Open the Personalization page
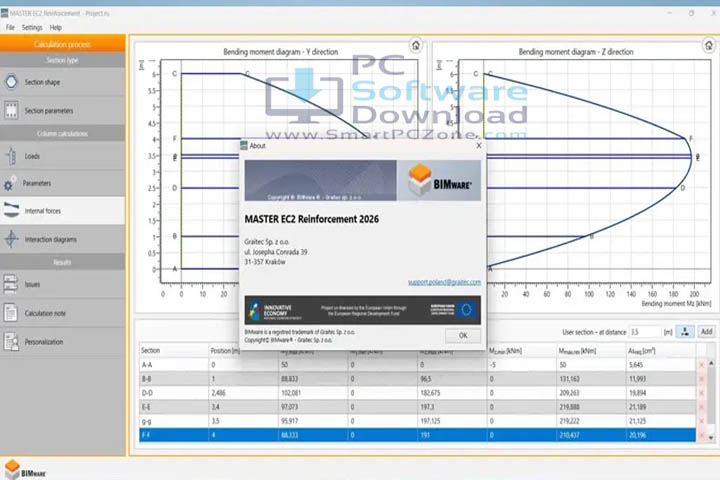 pos(62,342)
